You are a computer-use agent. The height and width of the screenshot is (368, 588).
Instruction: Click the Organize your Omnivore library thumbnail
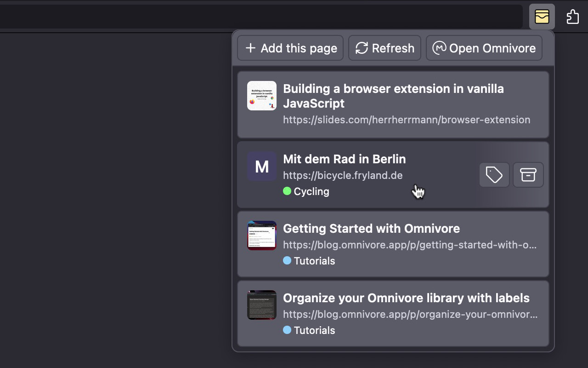262,305
